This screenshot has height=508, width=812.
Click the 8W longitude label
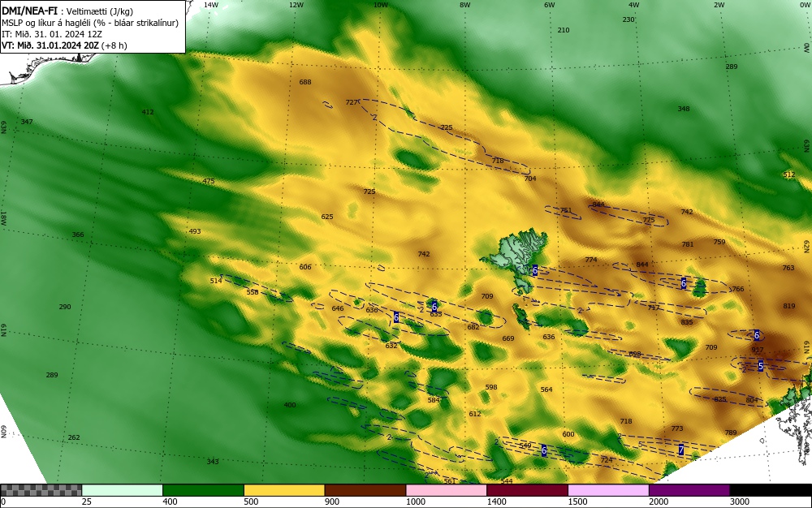(x=465, y=5)
